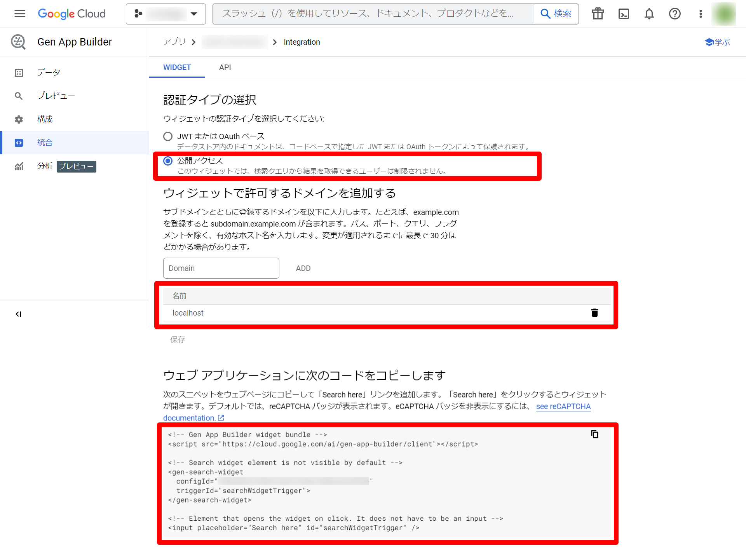The width and height of the screenshot is (746, 560).
Task: Open see reCAPTCHA documentation link
Action: [563, 406]
